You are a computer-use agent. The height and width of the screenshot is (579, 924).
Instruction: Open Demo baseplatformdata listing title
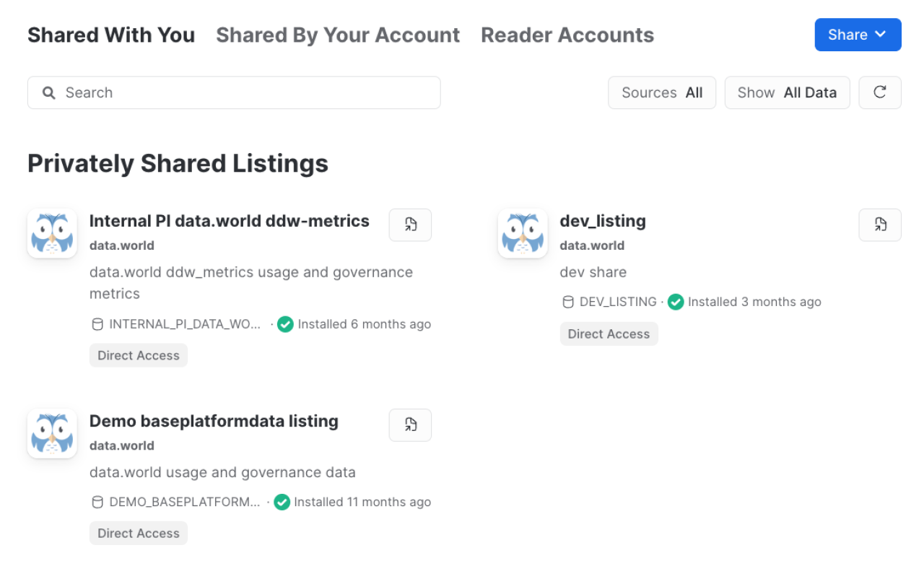214,421
